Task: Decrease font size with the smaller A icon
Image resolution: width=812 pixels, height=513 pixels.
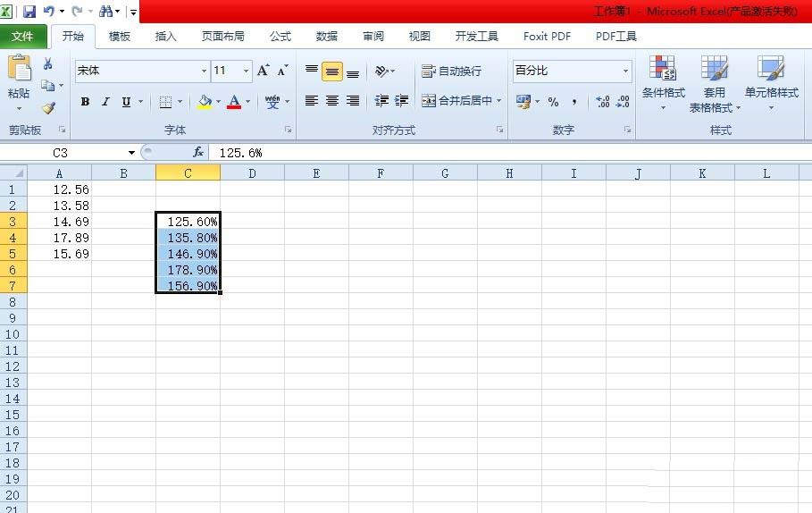Action: point(283,71)
